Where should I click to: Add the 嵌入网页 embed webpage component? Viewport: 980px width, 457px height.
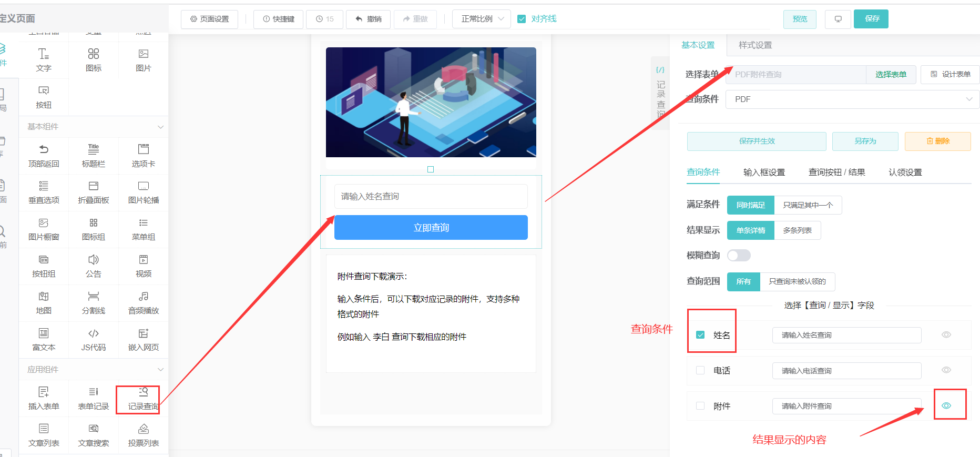[144, 340]
